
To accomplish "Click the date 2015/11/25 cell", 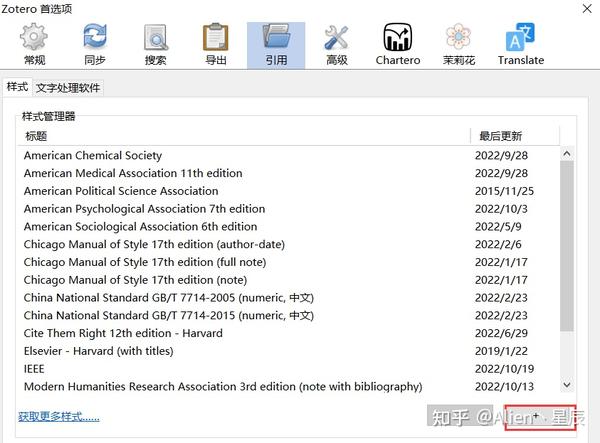I will click(504, 191).
